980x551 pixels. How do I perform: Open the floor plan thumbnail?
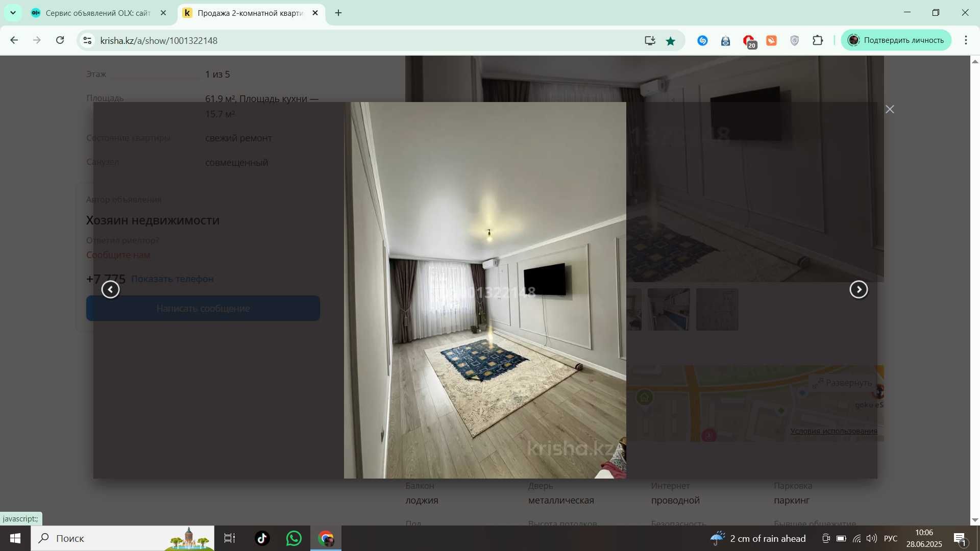click(x=717, y=309)
